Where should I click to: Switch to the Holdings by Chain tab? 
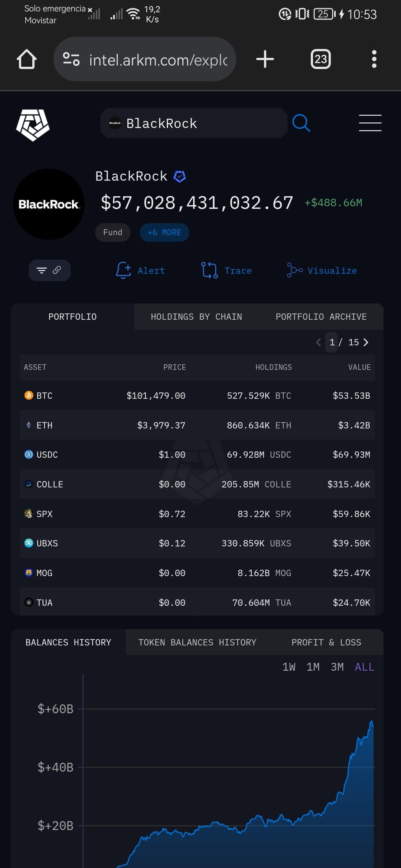[x=196, y=317]
